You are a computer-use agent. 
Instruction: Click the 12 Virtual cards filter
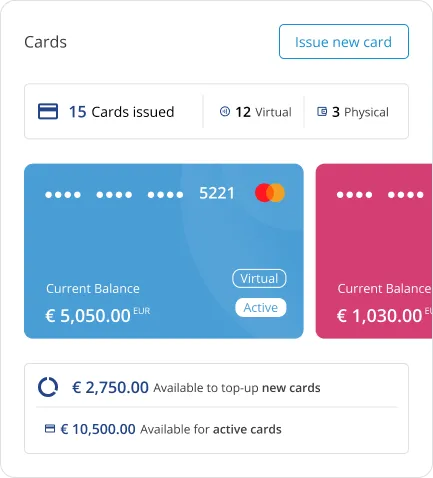click(x=256, y=112)
